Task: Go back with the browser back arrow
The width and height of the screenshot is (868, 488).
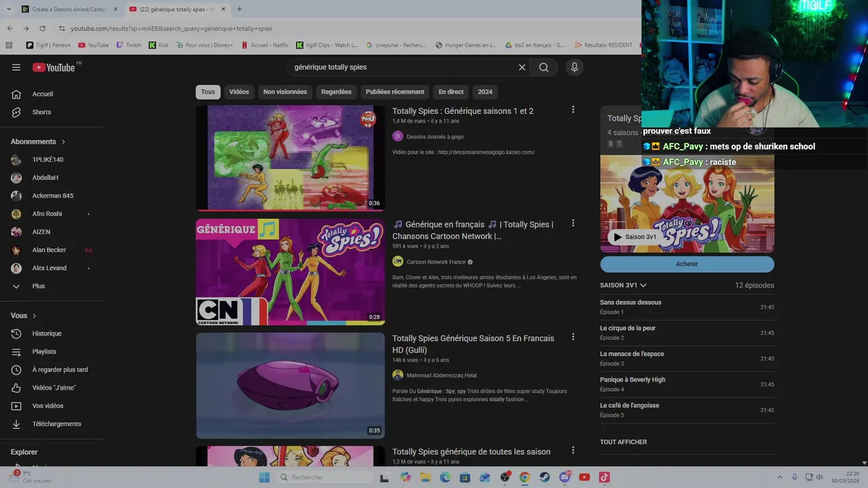Action: [x=9, y=28]
